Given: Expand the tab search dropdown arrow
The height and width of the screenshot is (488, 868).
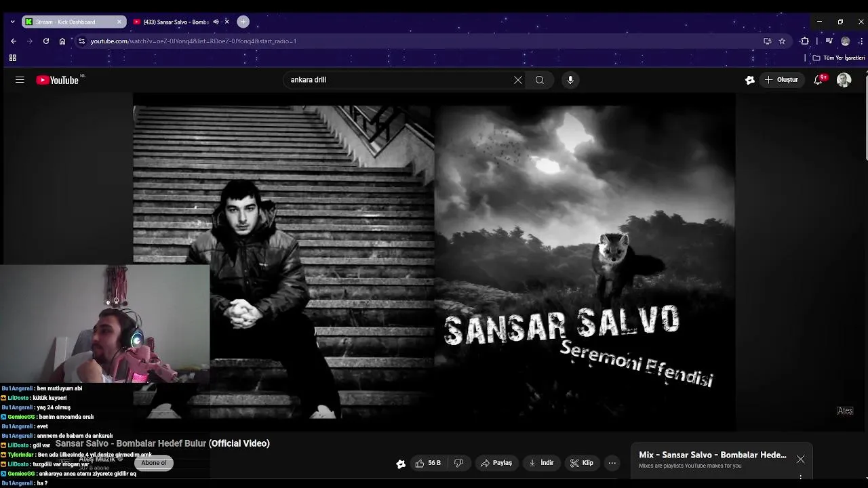Looking at the screenshot, I should pyautogui.click(x=12, y=22).
